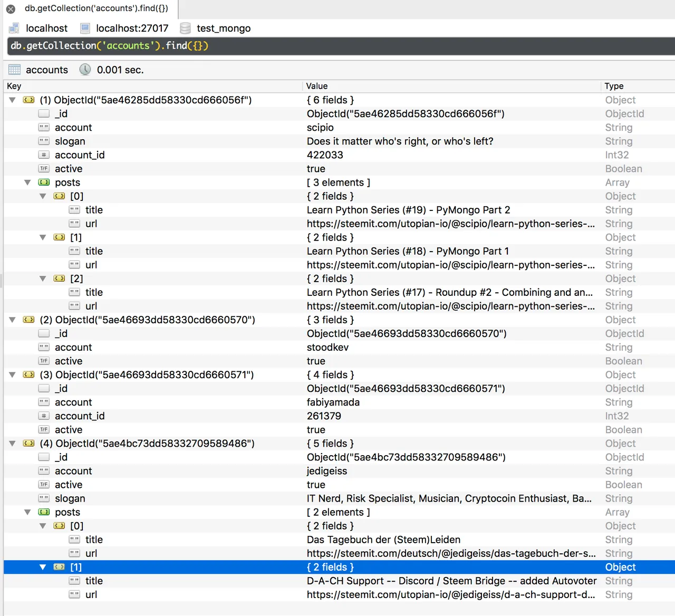Select the 'localhost:27017' label
Screen dimensions: 675x616
tap(132, 28)
